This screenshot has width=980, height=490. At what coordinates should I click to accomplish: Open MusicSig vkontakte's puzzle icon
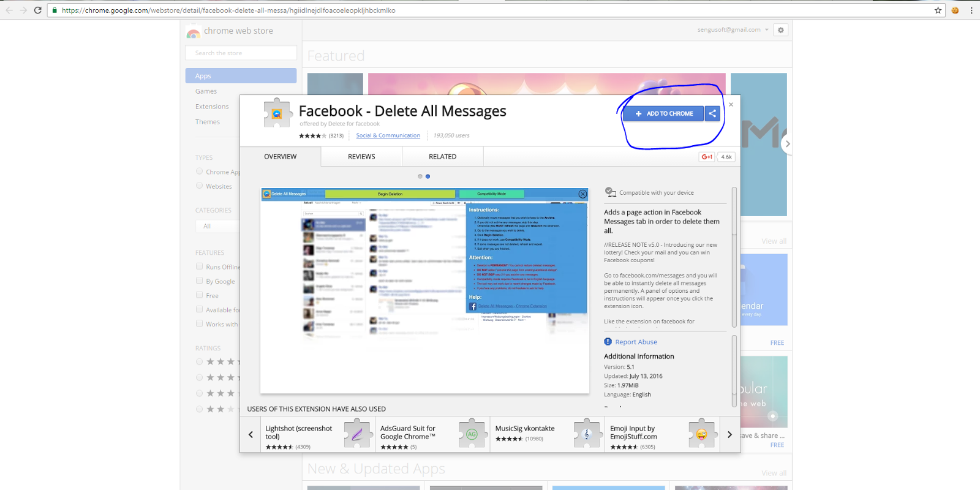point(587,434)
